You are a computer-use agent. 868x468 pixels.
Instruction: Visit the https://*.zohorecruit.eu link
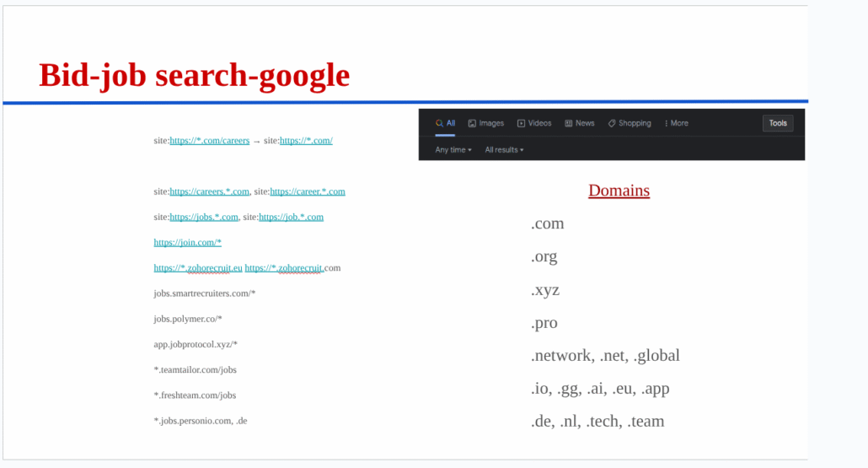(198, 268)
